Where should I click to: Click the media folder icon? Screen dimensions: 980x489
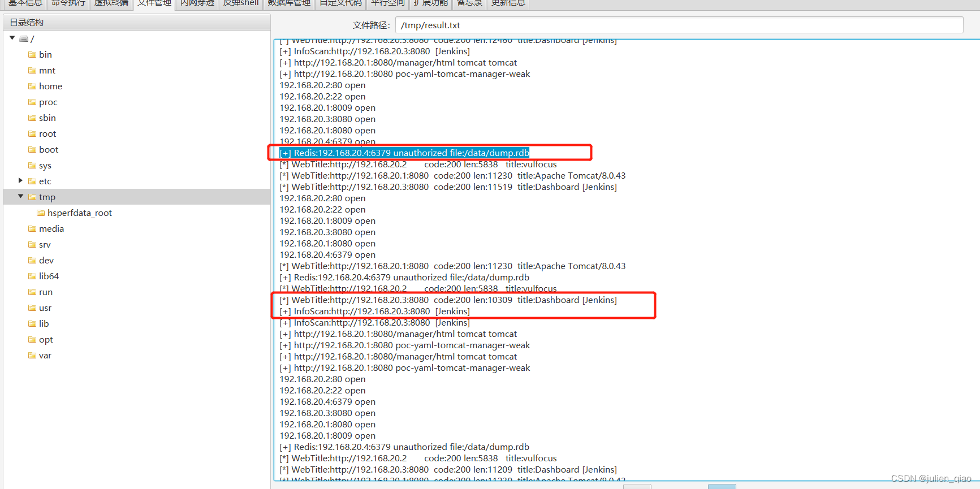(x=32, y=229)
